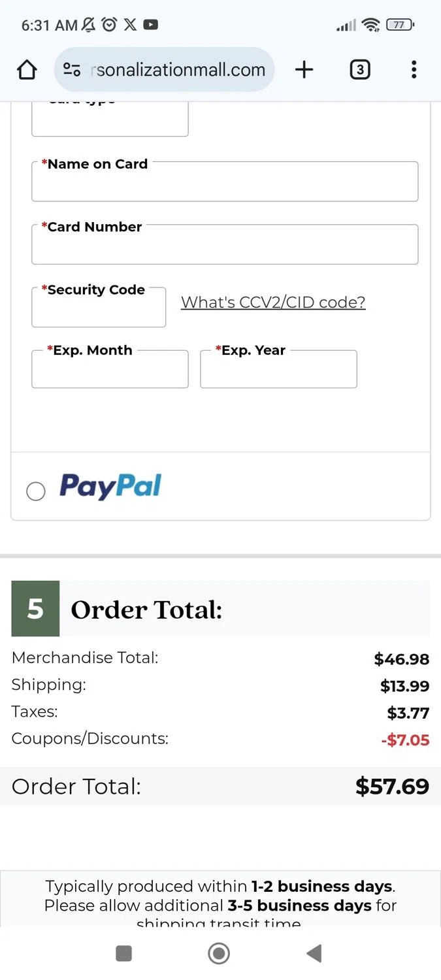Open the Exp. Month dropdown
441x980 pixels.
coord(110,371)
